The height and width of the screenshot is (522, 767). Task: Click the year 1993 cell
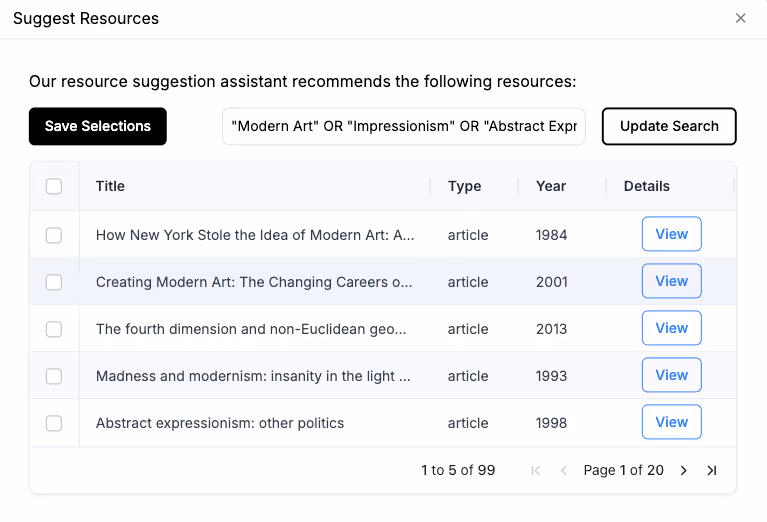(x=551, y=376)
